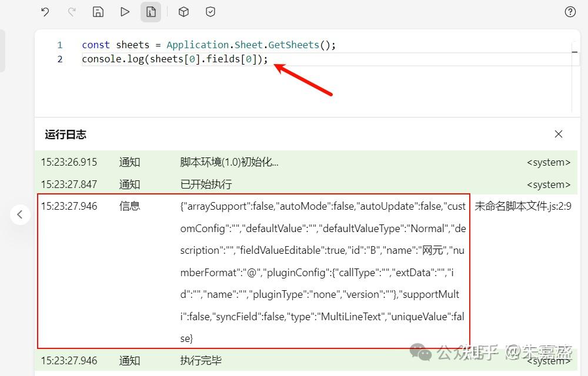Click timestamp 15:23:27.847
Image resolution: width=588 pixels, height=376 pixels.
point(69,184)
